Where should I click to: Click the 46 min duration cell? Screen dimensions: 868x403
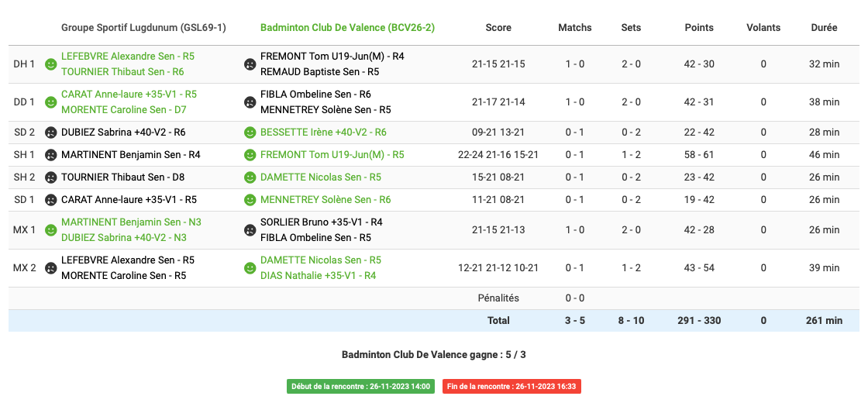825,155
